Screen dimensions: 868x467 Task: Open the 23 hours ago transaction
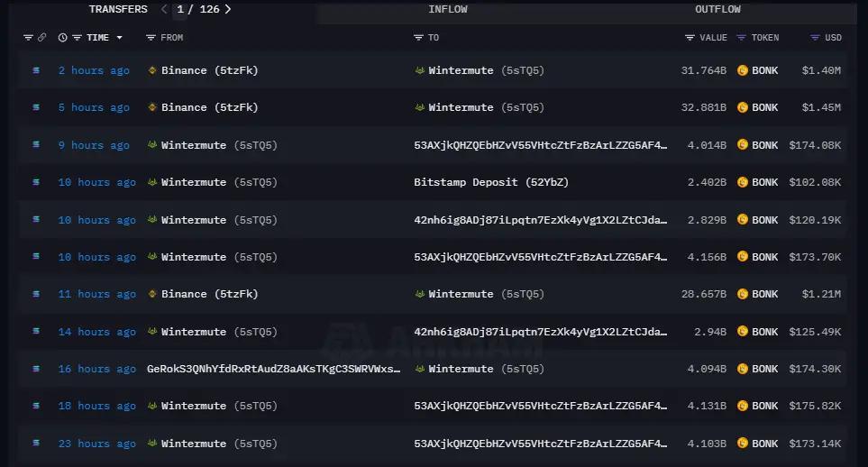click(96, 444)
